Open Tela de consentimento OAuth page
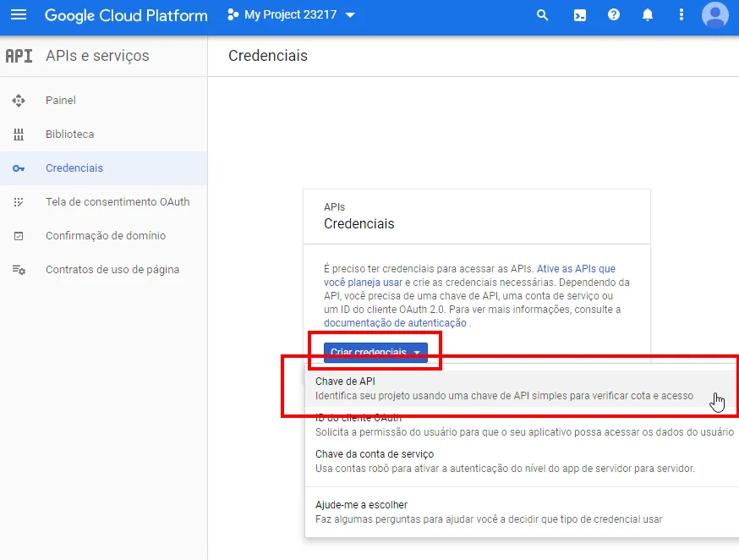739x560 pixels. click(117, 202)
